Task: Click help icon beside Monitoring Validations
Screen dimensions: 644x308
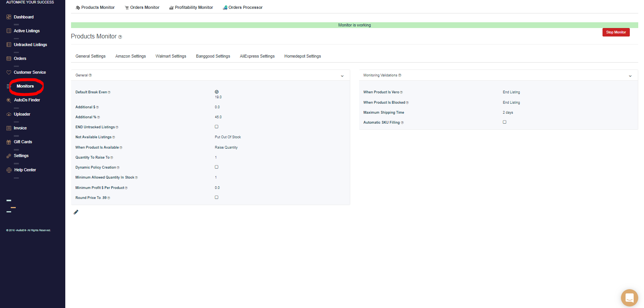Action: (399, 75)
